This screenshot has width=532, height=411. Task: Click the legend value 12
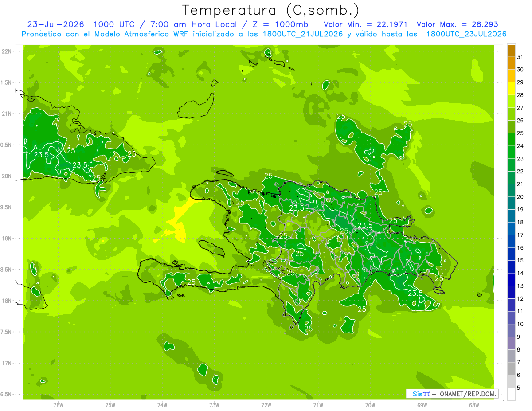[x=520, y=298]
